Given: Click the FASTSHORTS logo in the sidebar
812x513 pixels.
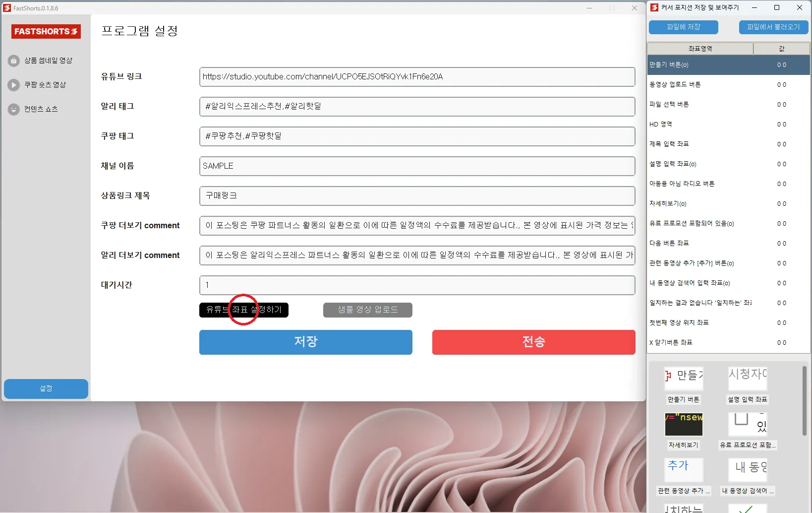Looking at the screenshot, I should tap(46, 31).
